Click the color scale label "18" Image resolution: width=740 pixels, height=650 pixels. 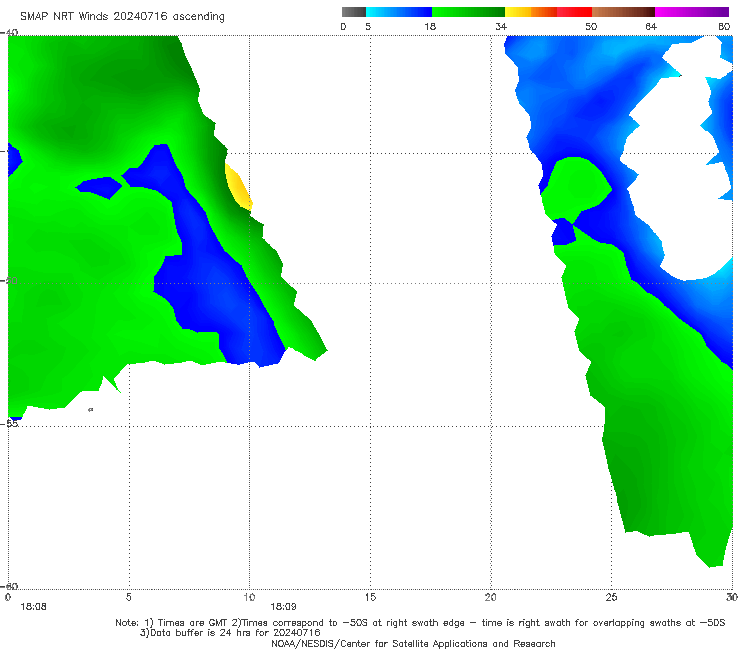point(430,27)
